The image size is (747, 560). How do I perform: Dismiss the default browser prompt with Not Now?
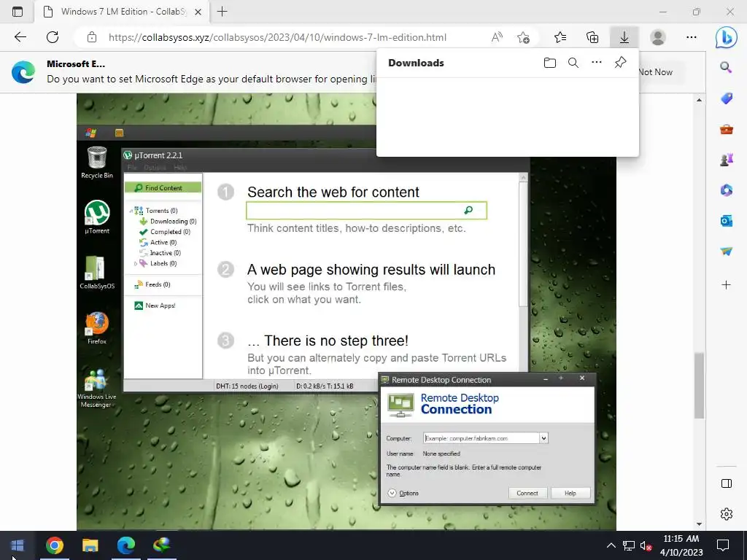pyautogui.click(x=656, y=72)
